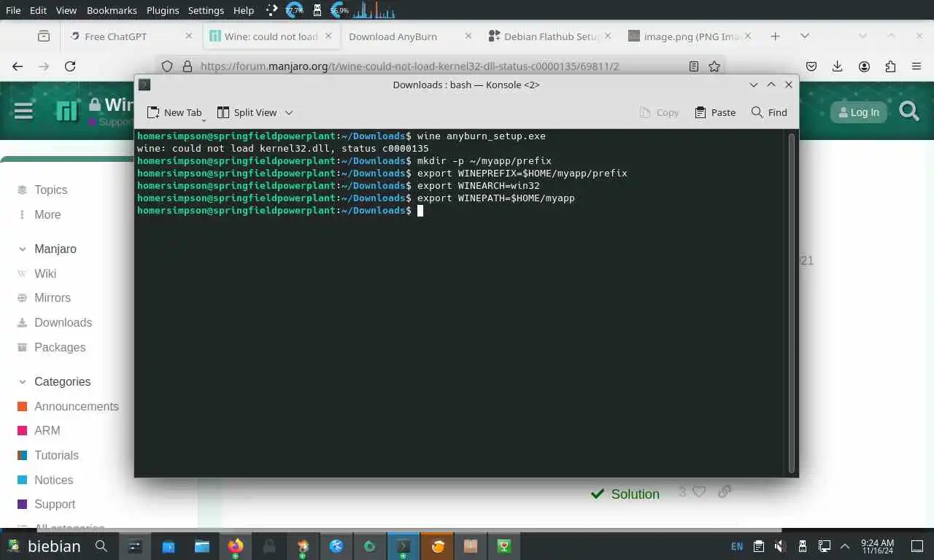Expand the list all tabs chevron
The height and width of the screenshot is (560, 934).
point(804,36)
